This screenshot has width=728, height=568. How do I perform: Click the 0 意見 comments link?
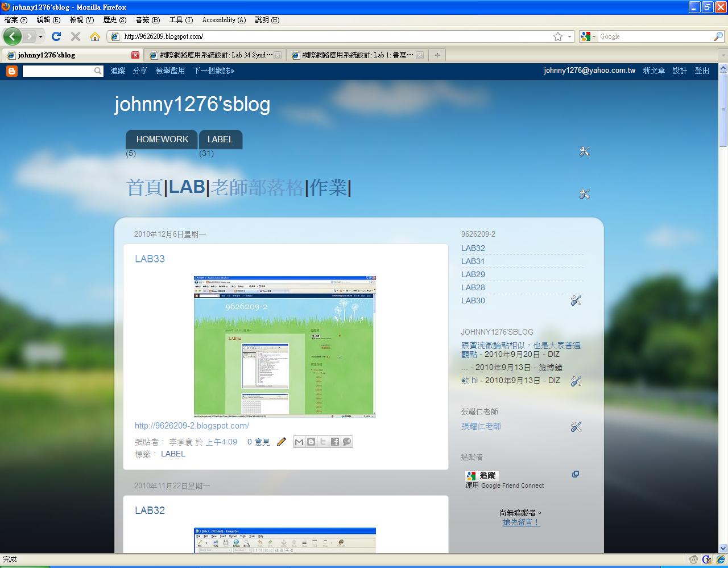pos(258,442)
